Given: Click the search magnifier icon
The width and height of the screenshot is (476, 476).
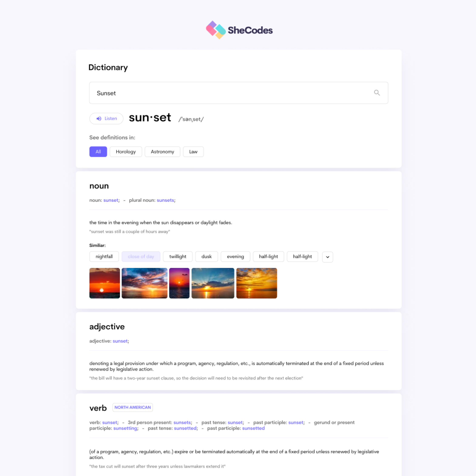Looking at the screenshot, I should (377, 92).
